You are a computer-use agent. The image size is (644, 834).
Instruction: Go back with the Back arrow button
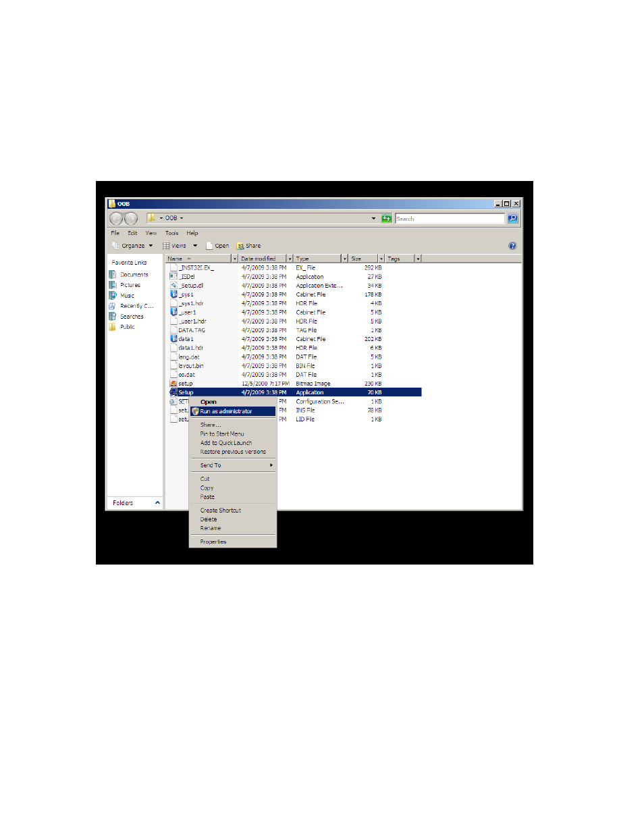pyautogui.click(x=116, y=218)
